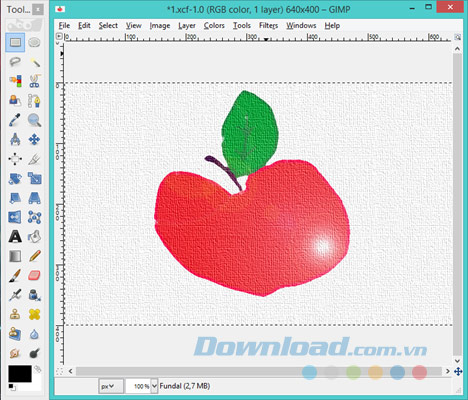Screen dimensions: 468x400
Task: Open the px unit dropdown
Action: pyautogui.click(x=111, y=386)
